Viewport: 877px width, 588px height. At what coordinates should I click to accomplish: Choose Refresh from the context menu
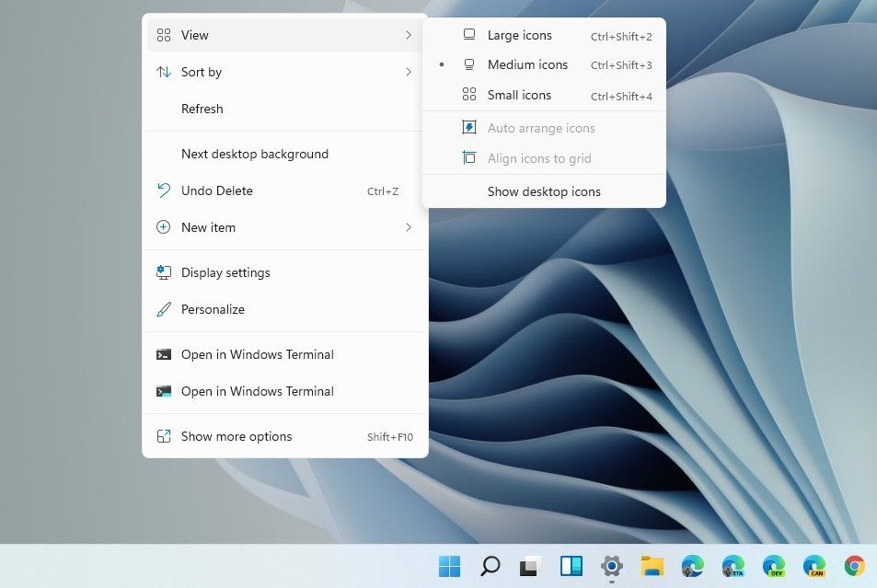(x=202, y=109)
